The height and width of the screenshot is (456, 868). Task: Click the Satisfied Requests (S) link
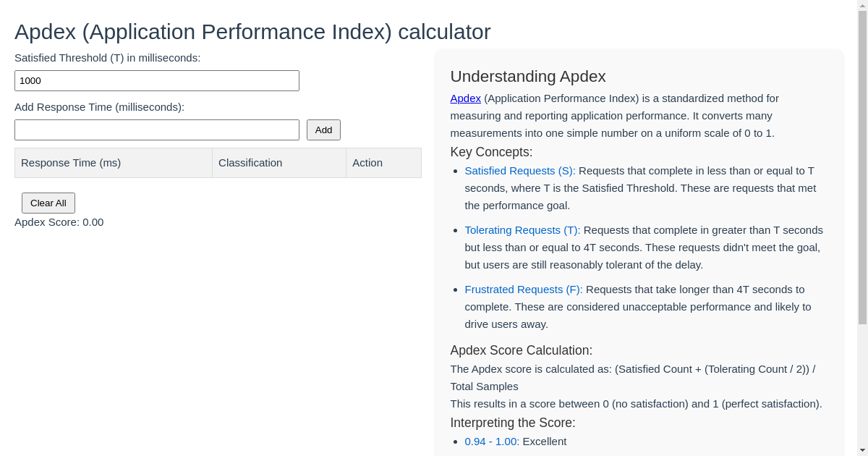[x=519, y=170]
